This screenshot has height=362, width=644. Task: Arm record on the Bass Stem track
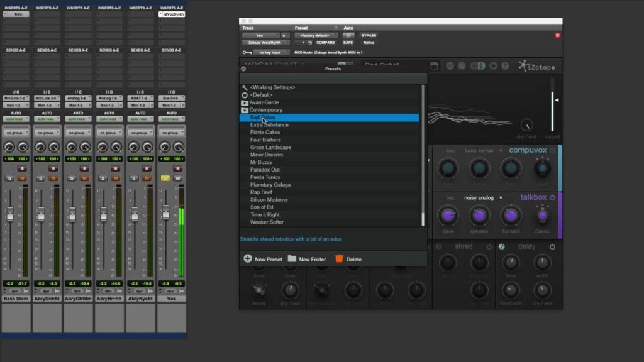coord(22,168)
